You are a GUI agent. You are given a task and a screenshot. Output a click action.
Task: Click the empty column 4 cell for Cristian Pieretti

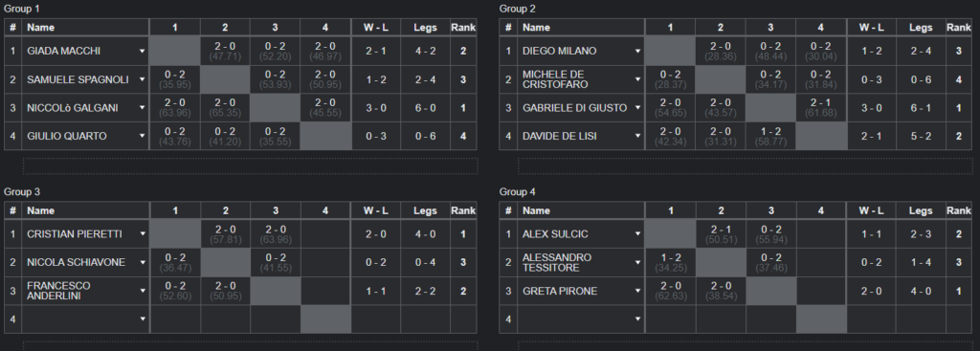pyautogui.click(x=325, y=234)
